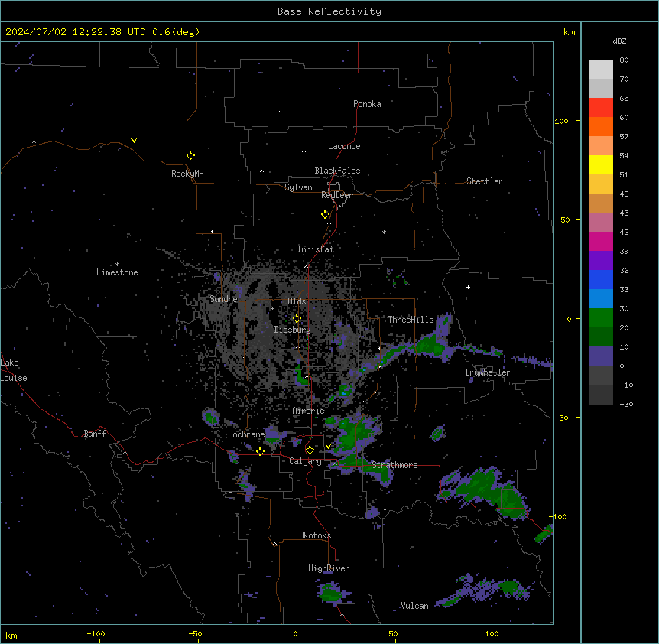659x644 pixels.
Task: Click the ThreeHills label
Action: pos(411,320)
